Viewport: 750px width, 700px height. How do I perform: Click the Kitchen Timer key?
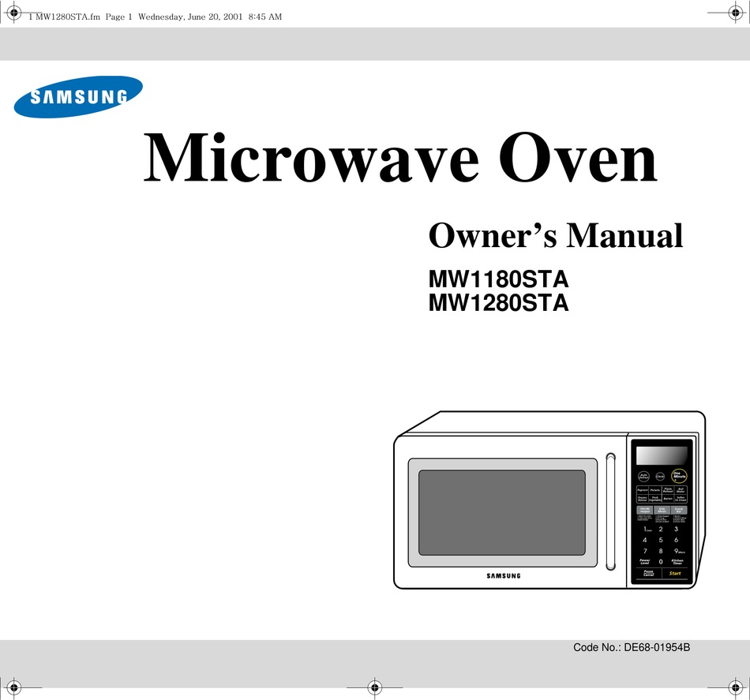677,562
